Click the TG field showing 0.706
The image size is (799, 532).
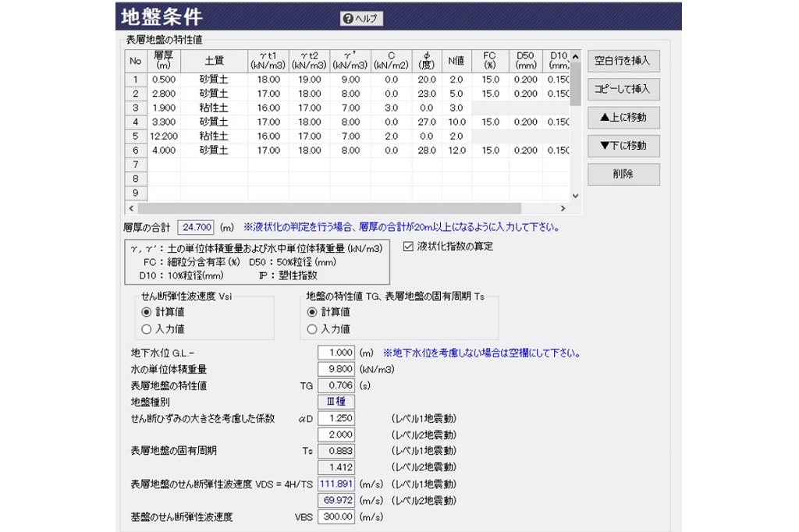pos(336,385)
